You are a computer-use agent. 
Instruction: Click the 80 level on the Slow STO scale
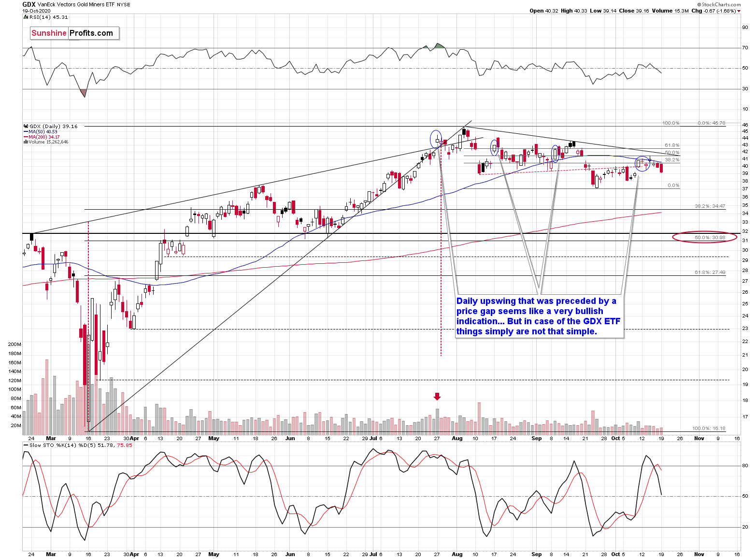tap(745, 466)
